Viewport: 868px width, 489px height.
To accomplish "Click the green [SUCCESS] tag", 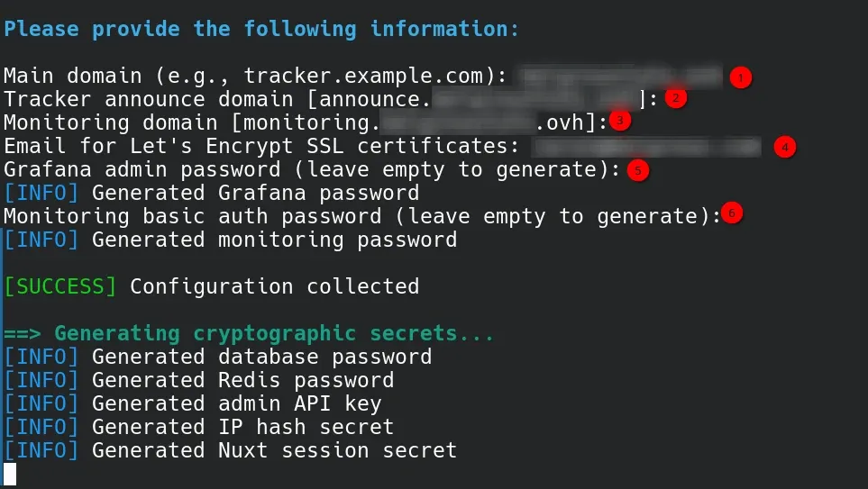I will [x=60, y=286].
